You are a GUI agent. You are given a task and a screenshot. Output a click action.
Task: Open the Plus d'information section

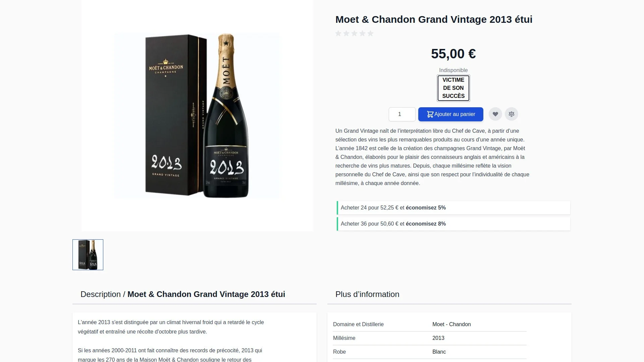click(367, 294)
